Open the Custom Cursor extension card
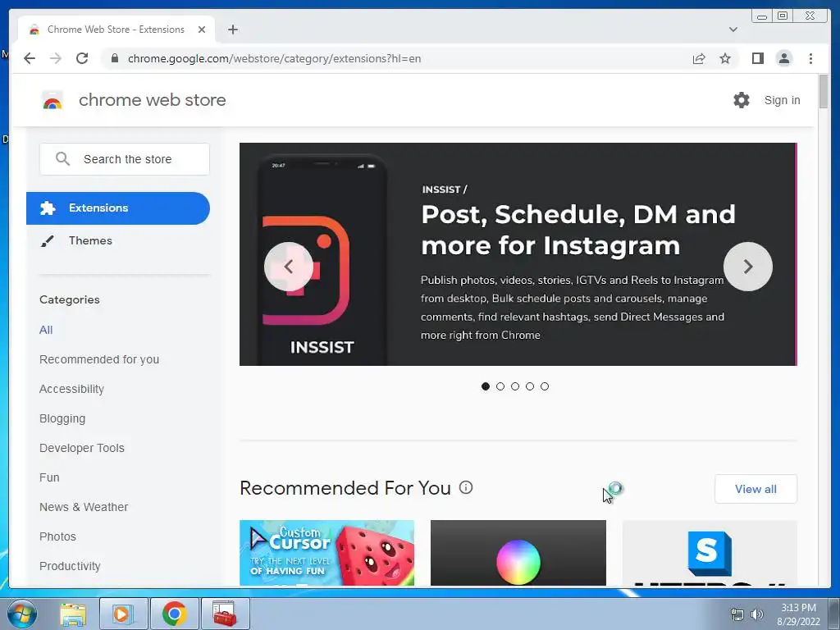840x630 pixels. tap(326, 553)
